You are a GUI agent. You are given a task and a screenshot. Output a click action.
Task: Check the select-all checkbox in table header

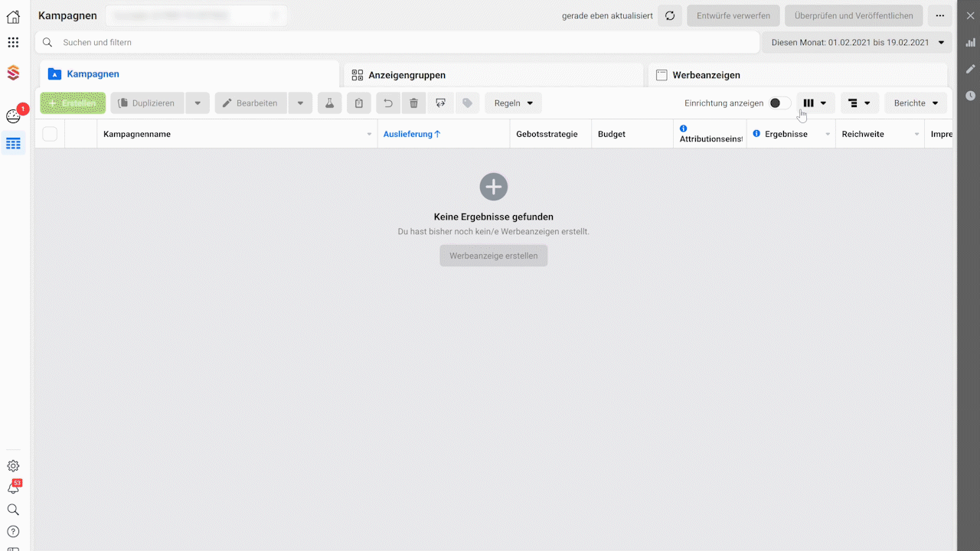point(50,134)
